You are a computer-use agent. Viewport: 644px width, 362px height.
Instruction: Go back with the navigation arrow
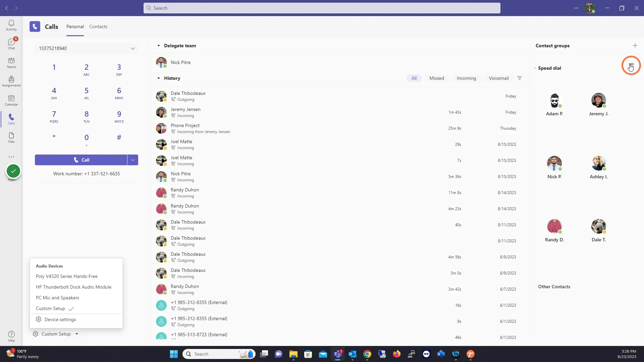pyautogui.click(x=6, y=8)
